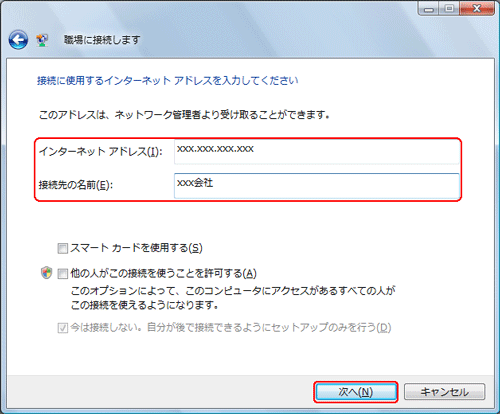Toggle the 今は接続しない checkbox
500x414 pixels.
tap(63, 328)
